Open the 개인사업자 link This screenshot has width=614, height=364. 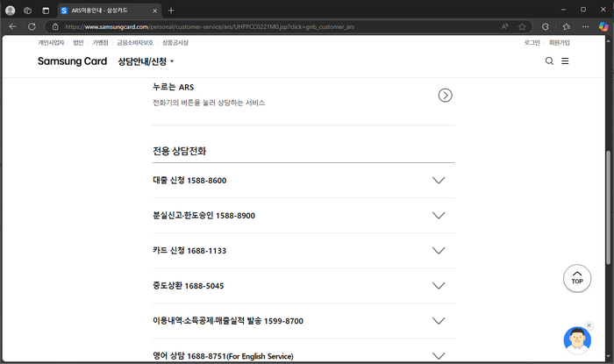pyautogui.click(x=51, y=43)
